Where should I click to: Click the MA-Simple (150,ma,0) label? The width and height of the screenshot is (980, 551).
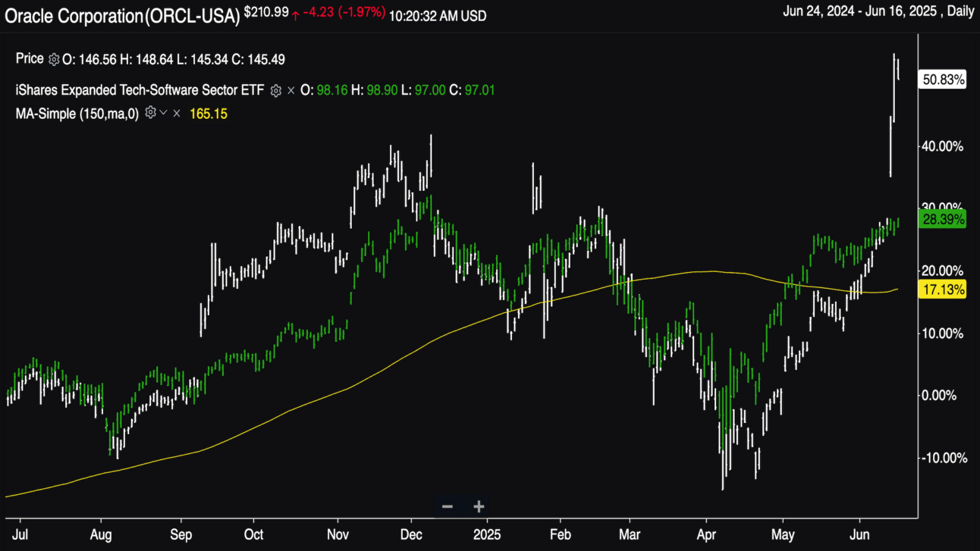[78, 113]
